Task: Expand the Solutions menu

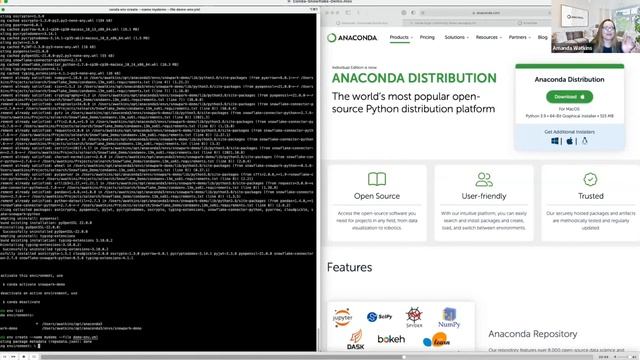Action: pos(456,37)
